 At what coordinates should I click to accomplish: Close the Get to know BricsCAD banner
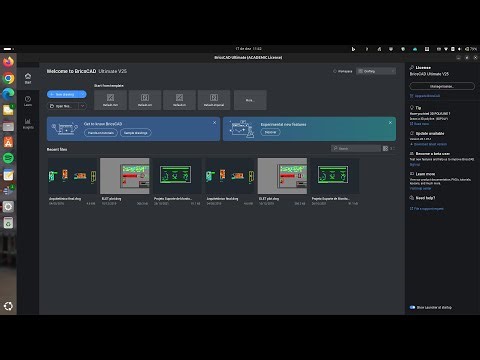(214, 123)
